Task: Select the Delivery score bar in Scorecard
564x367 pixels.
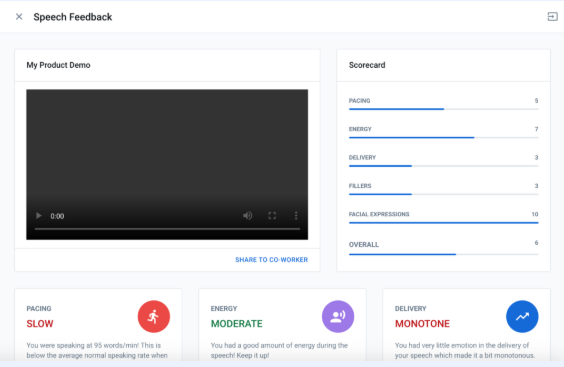Action: (444, 166)
